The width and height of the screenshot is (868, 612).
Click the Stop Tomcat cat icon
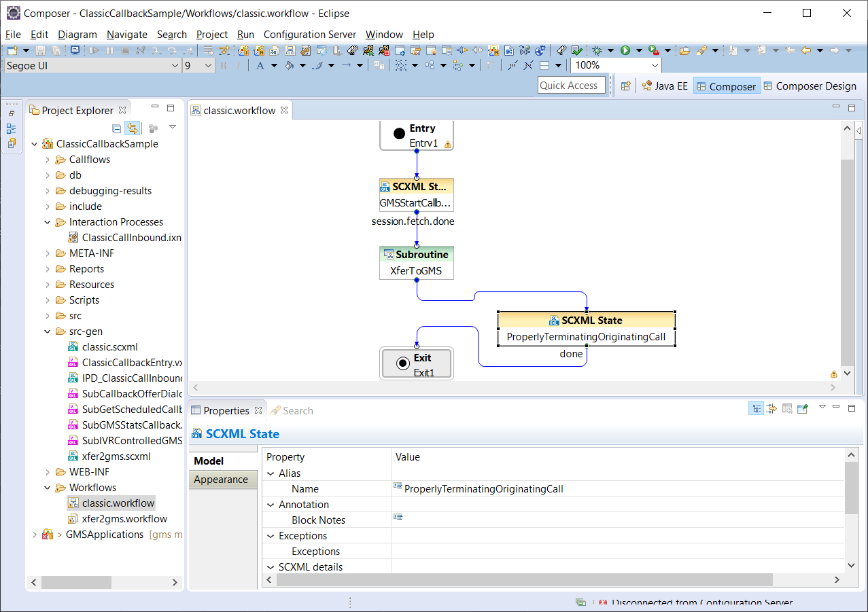click(x=384, y=50)
